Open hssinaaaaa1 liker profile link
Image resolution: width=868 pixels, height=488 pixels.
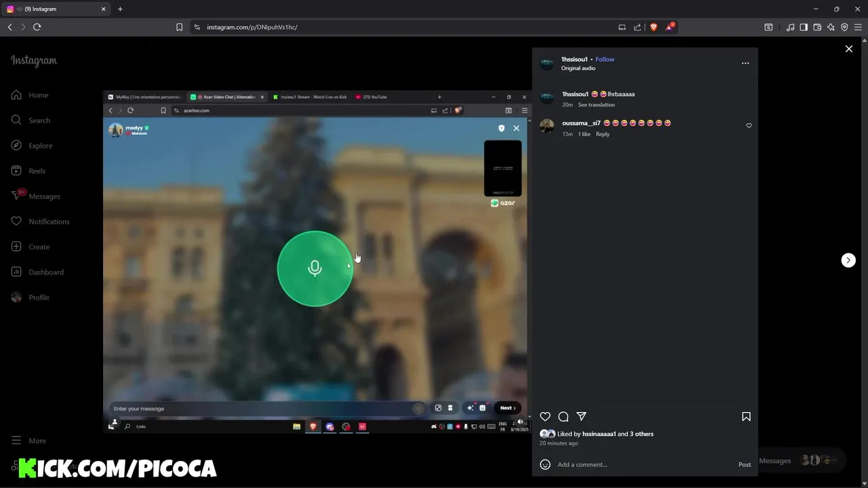(599, 434)
